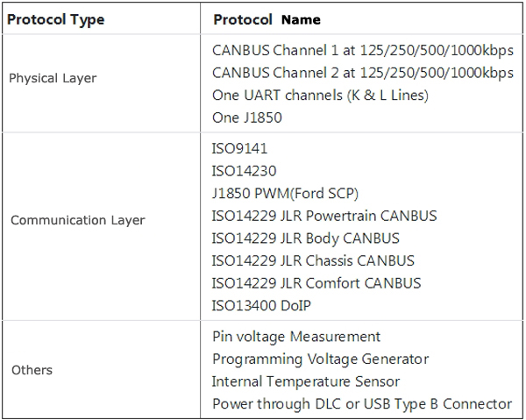Click Power through DLC or USB line
Screen dimensions: 526x420
click(362, 404)
